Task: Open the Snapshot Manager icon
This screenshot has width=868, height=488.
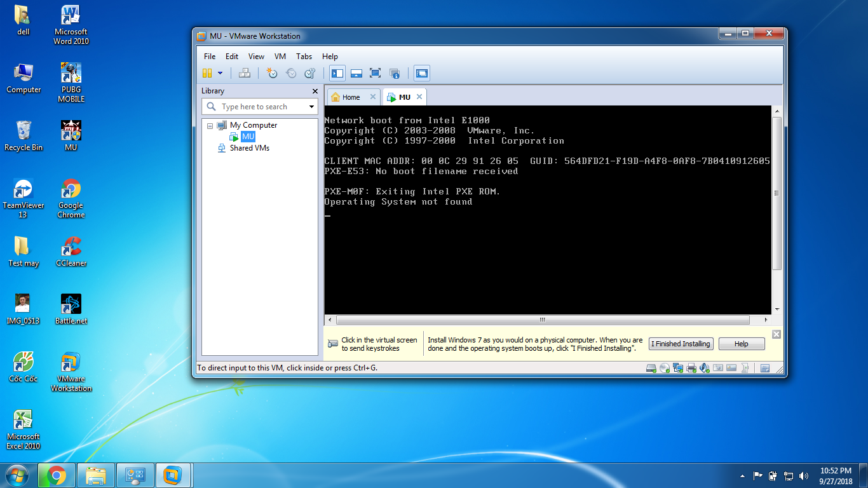Action: (309, 73)
